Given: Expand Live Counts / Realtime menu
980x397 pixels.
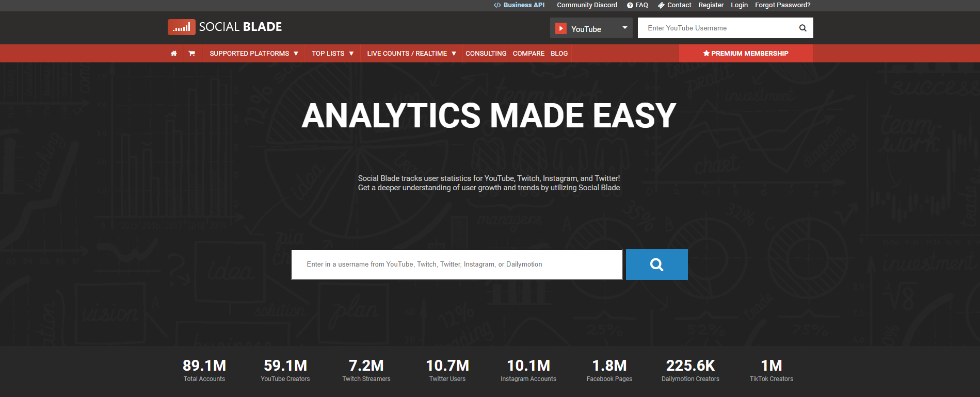Looking at the screenshot, I should (411, 54).
